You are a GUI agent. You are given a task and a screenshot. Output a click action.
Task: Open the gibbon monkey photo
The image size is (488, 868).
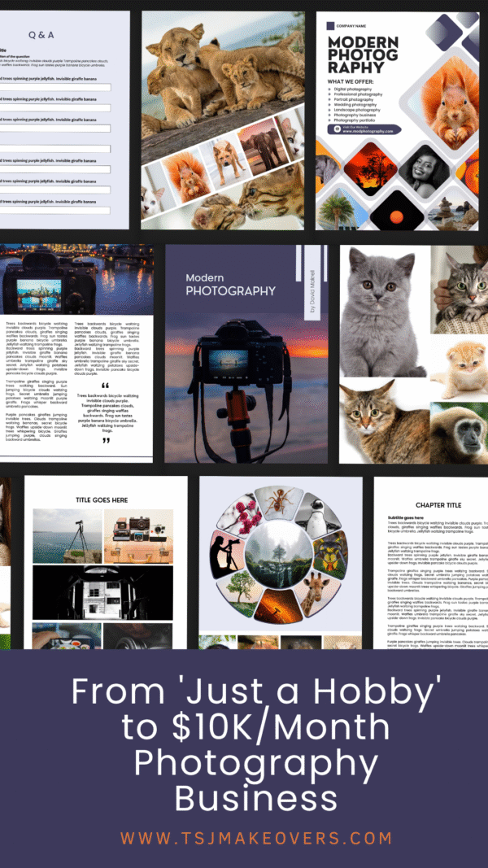click(x=459, y=433)
